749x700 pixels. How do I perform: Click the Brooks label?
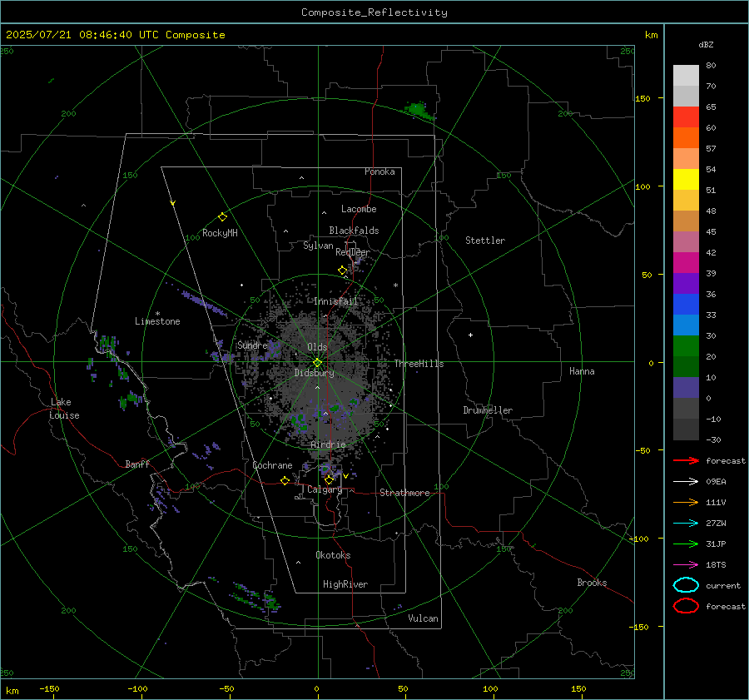tap(592, 583)
